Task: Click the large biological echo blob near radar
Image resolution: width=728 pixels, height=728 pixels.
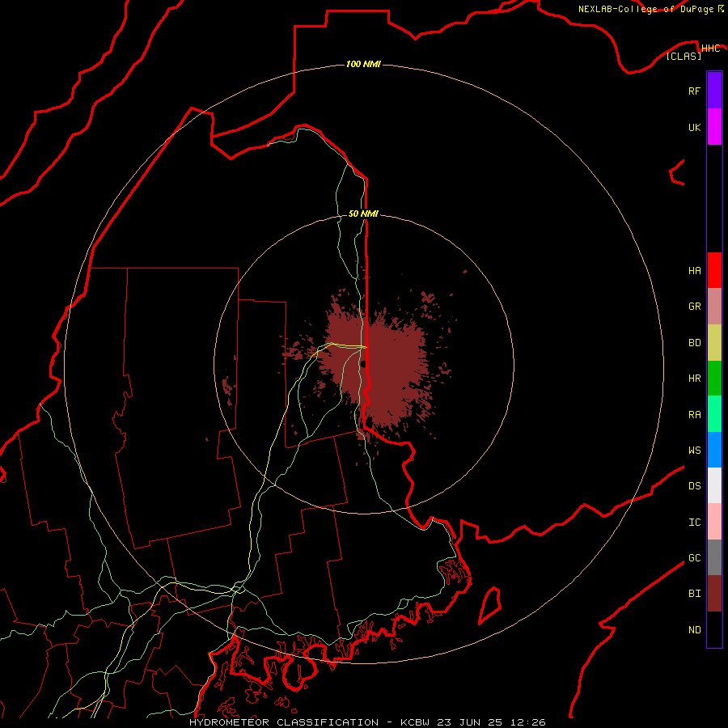Action: click(x=376, y=366)
